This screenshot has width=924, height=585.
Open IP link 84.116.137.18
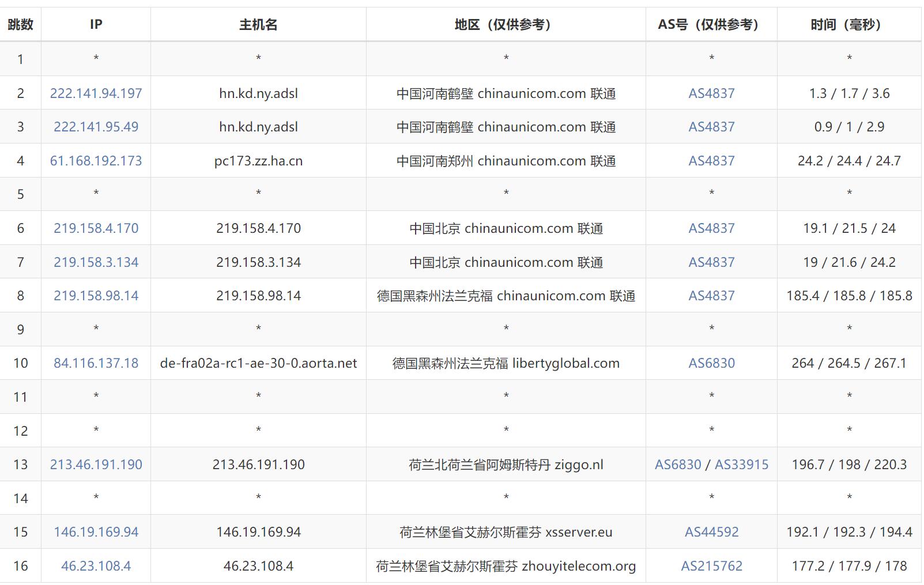[96, 363]
